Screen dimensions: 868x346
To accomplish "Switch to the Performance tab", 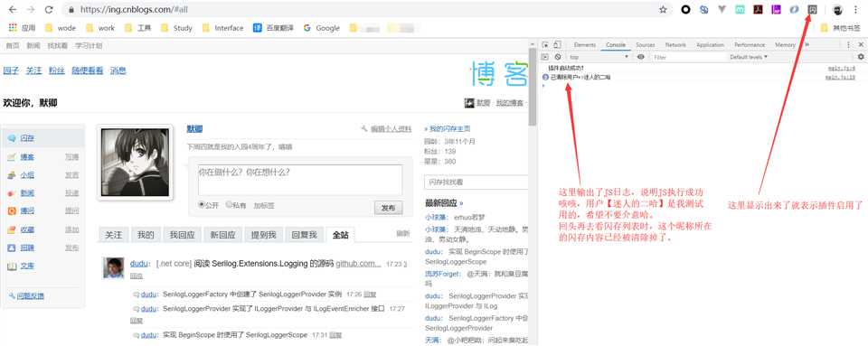I will pos(750,45).
